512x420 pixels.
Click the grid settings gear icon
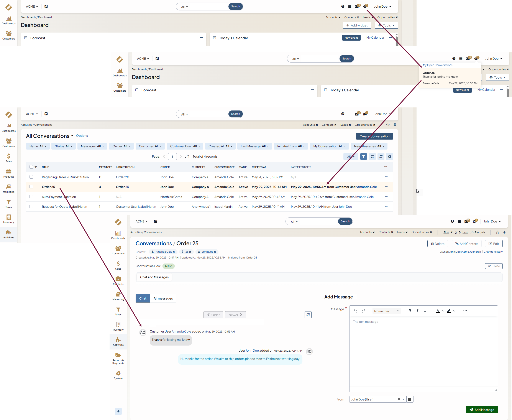(389, 156)
